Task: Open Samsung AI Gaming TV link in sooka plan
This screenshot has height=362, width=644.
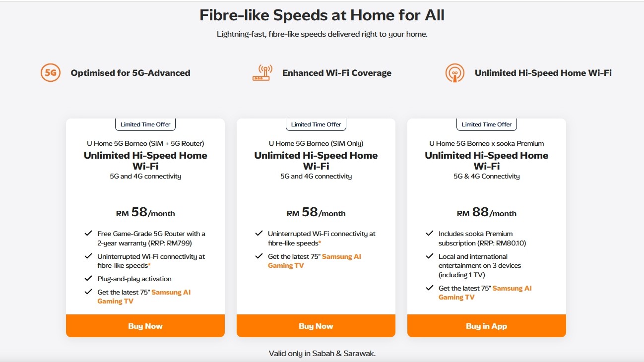Action: tap(512, 288)
